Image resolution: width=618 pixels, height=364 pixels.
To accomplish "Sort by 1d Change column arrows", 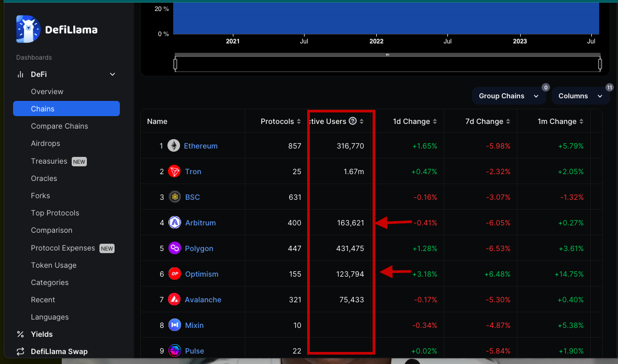I will tap(435, 121).
